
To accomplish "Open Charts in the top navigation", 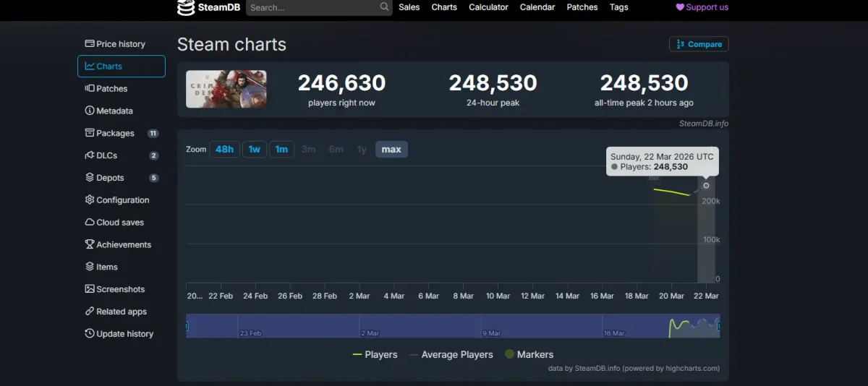I will [444, 7].
